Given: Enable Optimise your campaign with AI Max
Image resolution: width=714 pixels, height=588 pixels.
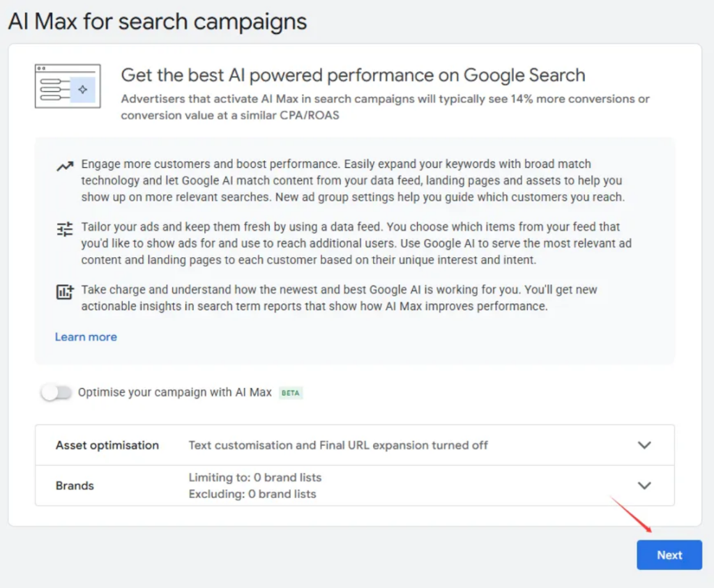Looking at the screenshot, I should pos(56,392).
